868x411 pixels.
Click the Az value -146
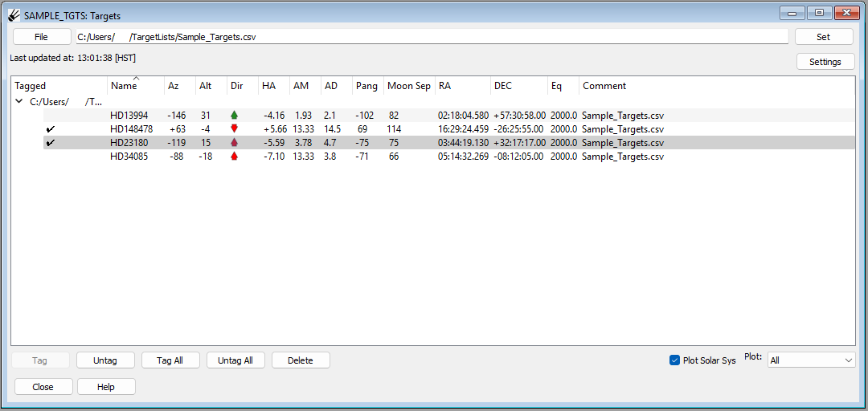[177, 116]
